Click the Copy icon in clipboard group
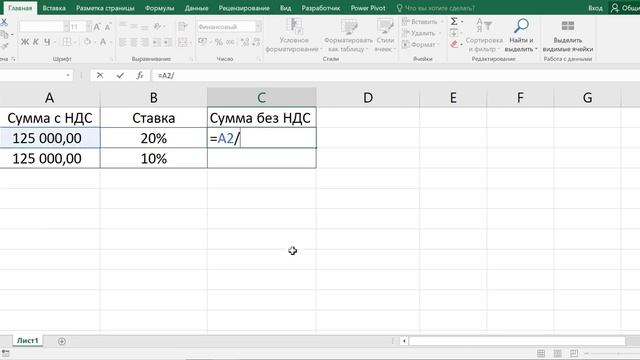The width and height of the screenshot is (640, 360). pyautogui.click(x=4, y=35)
